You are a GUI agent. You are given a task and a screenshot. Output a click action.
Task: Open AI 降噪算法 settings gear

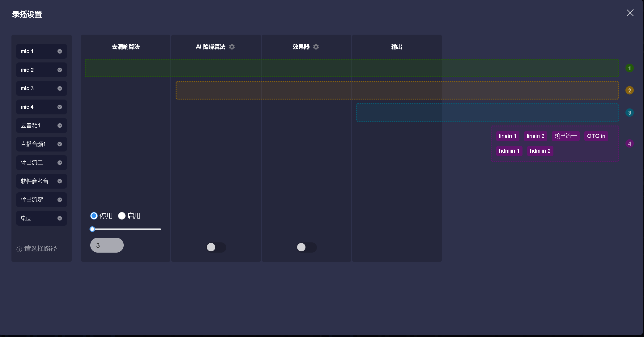click(232, 47)
